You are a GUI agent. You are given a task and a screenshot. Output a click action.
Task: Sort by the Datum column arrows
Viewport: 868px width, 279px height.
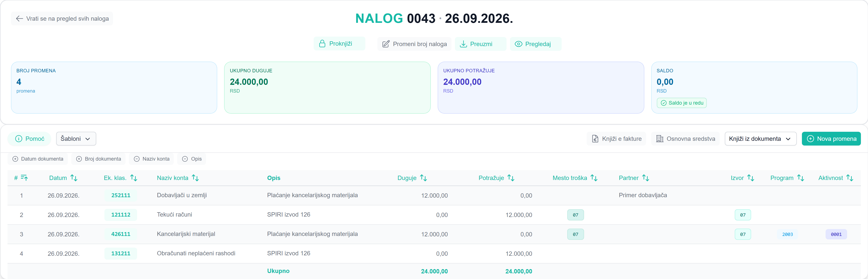click(x=74, y=178)
